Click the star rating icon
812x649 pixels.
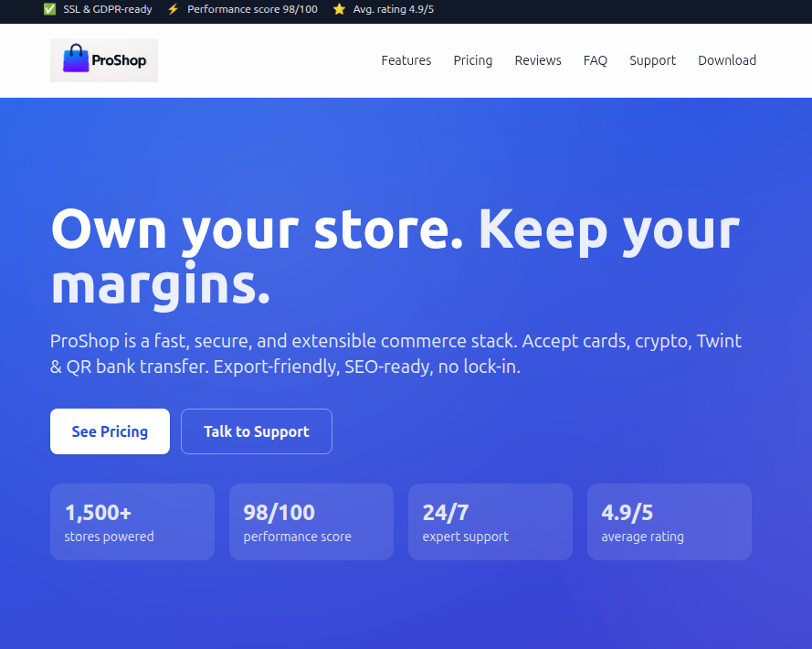click(339, 9)
